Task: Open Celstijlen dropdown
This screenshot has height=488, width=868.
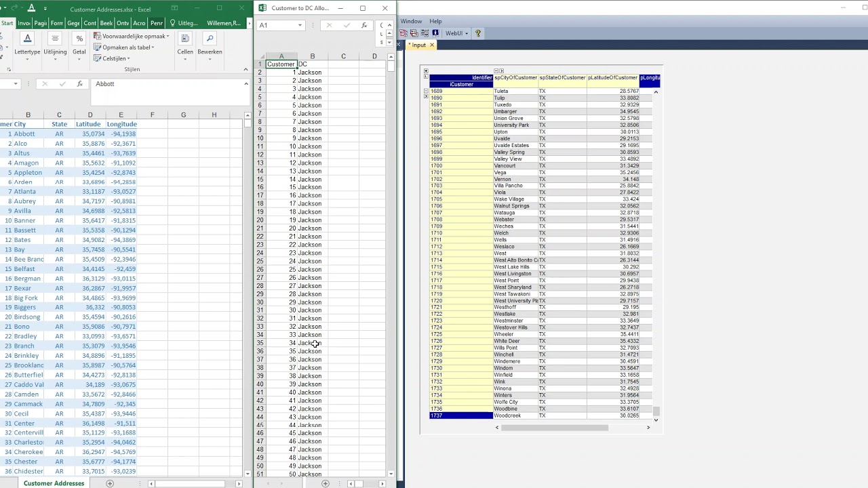Action: [x=112, y=58]
